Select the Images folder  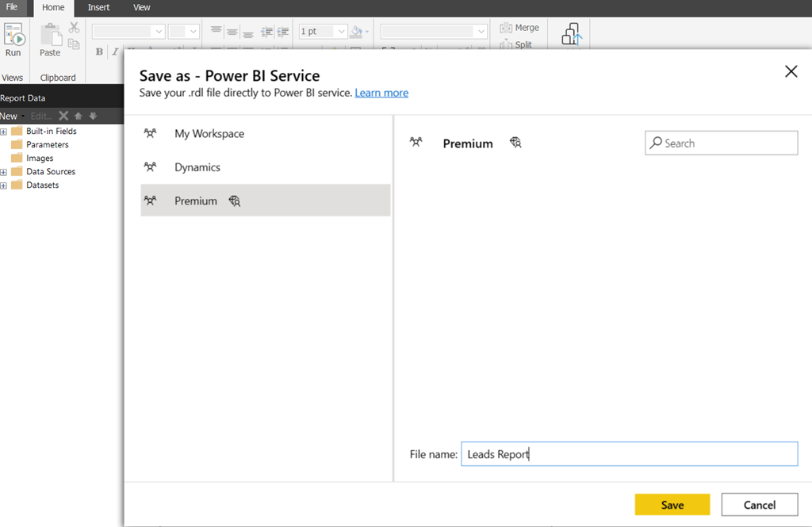click(x=33, y=158)
